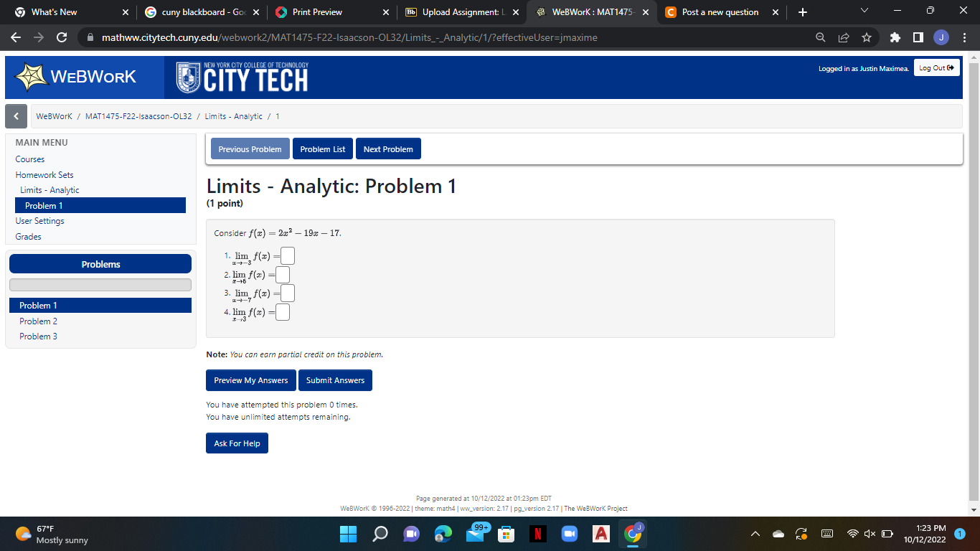Viewport: 980px width, 551px height.
Task: Click the search magnifier in address bar
Action: pos(820,37)
